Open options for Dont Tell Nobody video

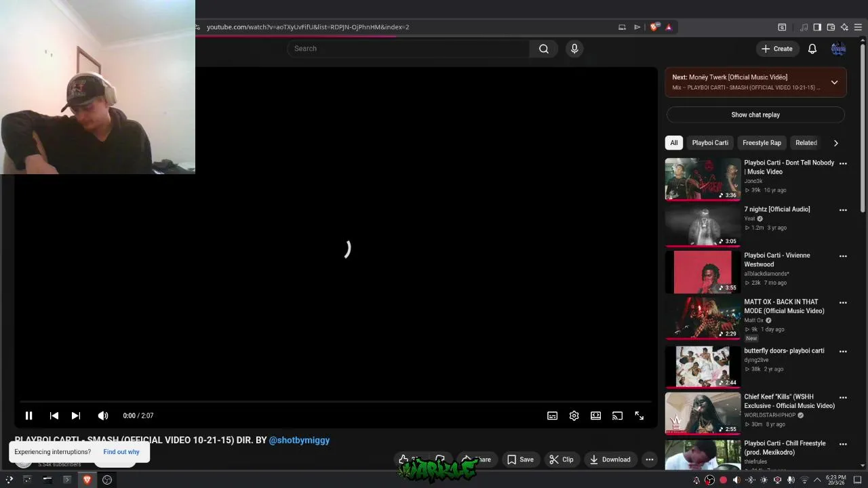843,163
